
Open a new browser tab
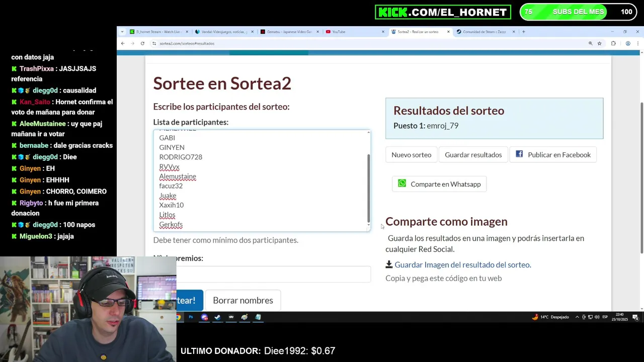[523, 32]
